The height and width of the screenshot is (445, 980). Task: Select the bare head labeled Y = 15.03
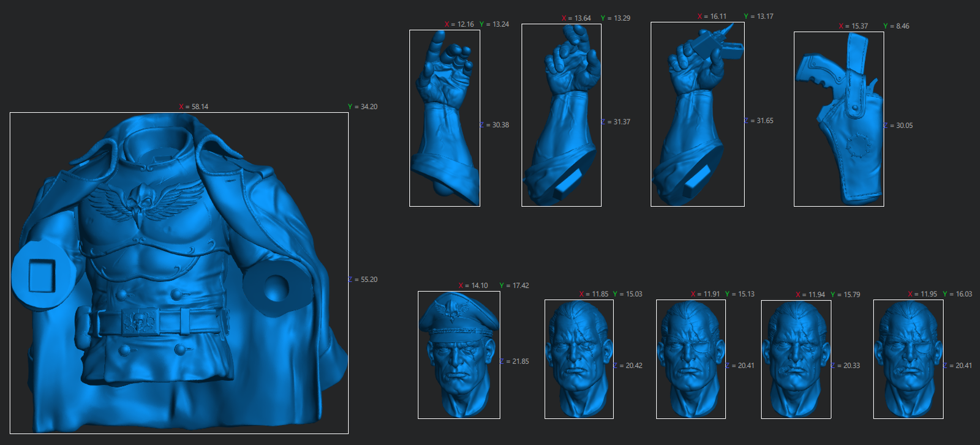tap(579, 359)
